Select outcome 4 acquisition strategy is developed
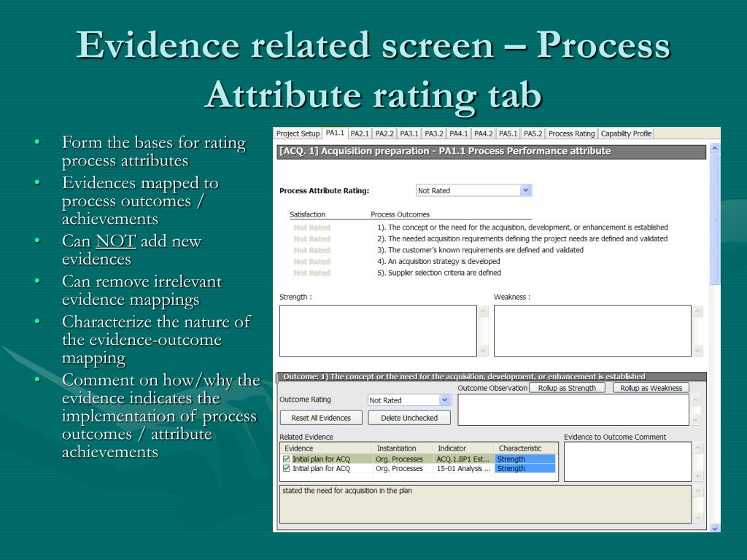747x560 pixels. tap(438, 262)
